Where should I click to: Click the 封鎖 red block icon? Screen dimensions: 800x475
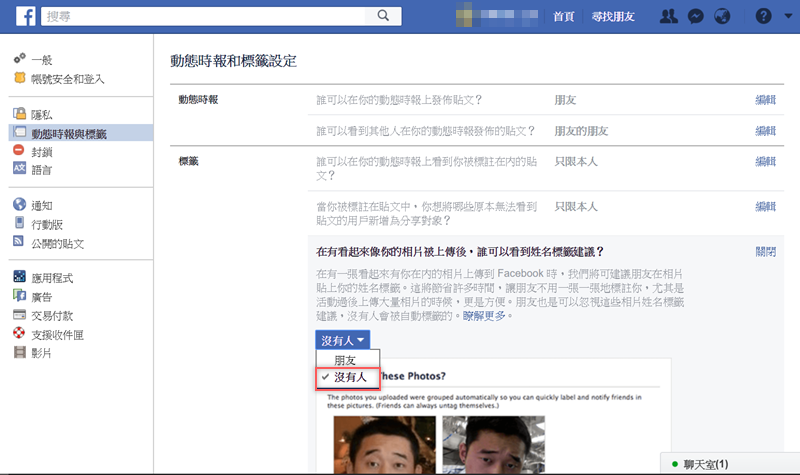pos(19,150)
